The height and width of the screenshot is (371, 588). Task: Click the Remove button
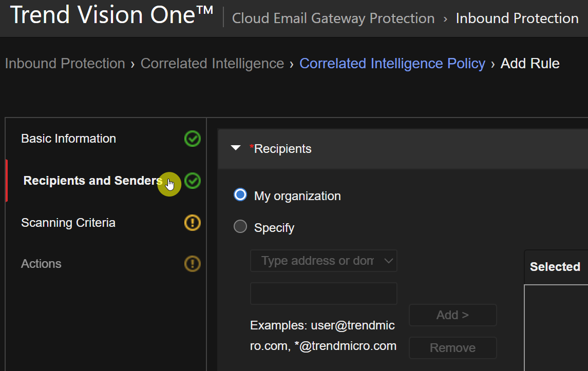tap(452, 348)
